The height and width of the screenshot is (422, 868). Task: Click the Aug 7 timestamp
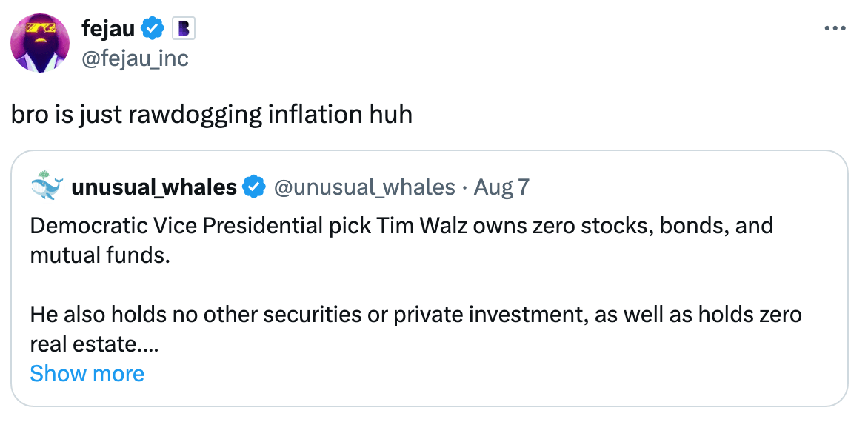click(x=501, y=187)
